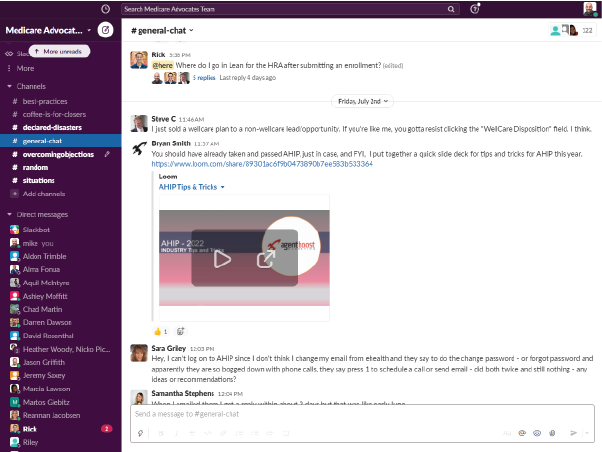Open the coffee-is-for-closers channel
The width and height of the screenshot is (602, 452).
[x=54, y=114]
